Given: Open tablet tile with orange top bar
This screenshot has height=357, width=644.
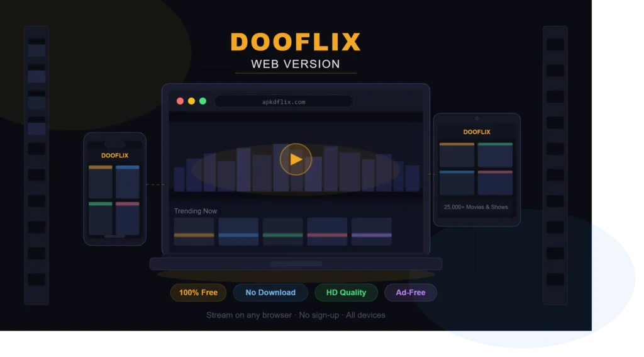Looking at the screenshot, I should [457, 155].
